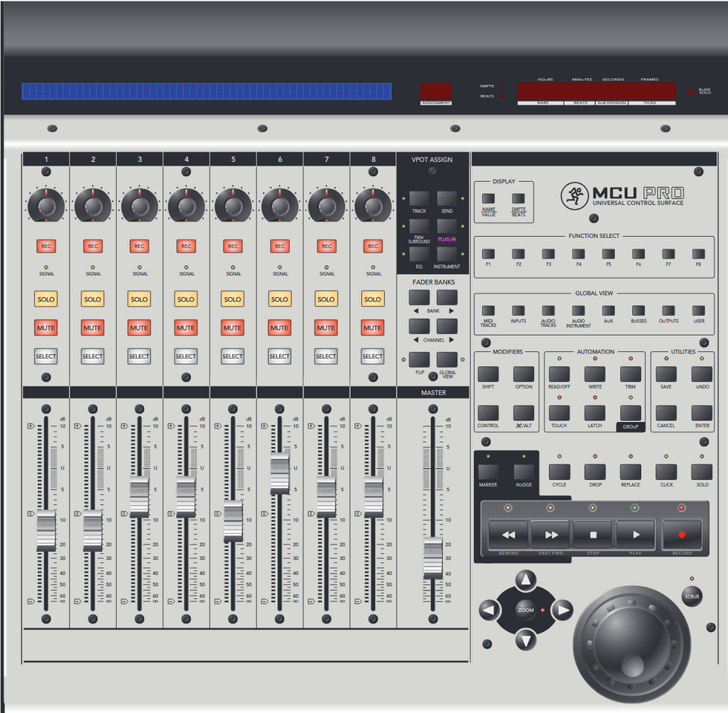Image resolution: width=728 pixels, height=713 pixels.
Task: Click the up arrow cursor button
Action: point(526,579)
